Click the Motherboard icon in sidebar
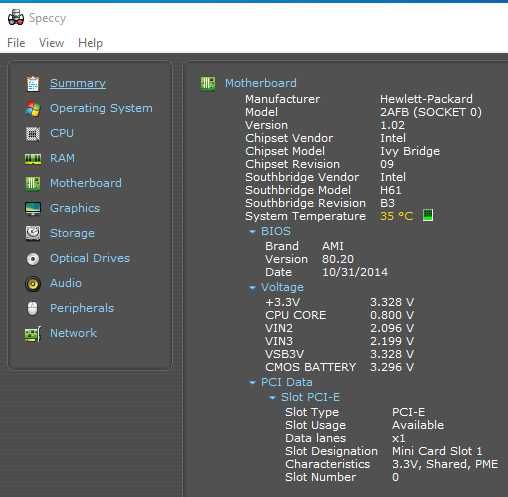508x497 pixels. click(33, 184)
